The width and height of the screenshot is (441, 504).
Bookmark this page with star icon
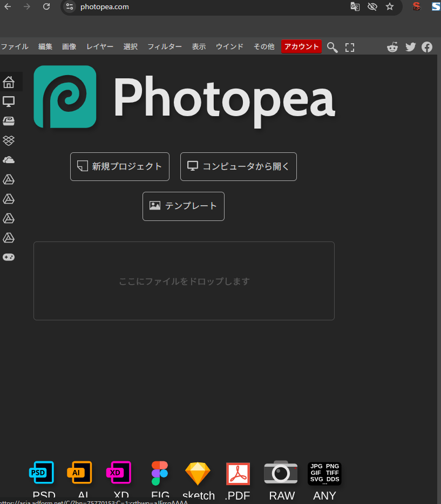(390, 6)
